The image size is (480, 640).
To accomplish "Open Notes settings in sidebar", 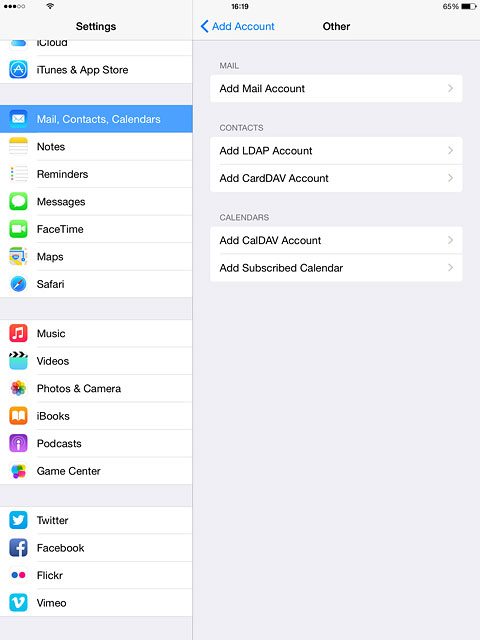I will (96, 147).
